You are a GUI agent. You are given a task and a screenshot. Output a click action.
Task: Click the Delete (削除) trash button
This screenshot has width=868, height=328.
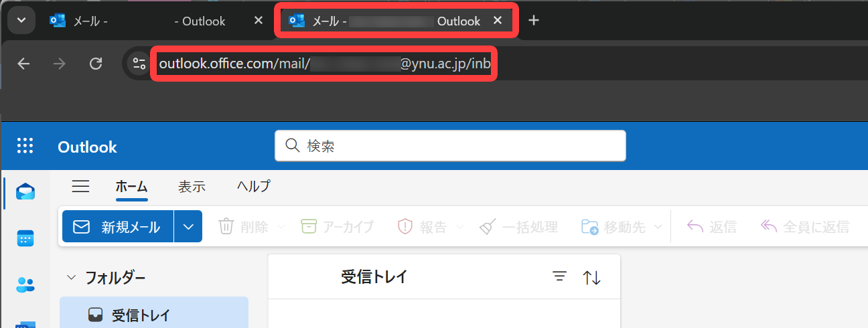click(243, 227)
